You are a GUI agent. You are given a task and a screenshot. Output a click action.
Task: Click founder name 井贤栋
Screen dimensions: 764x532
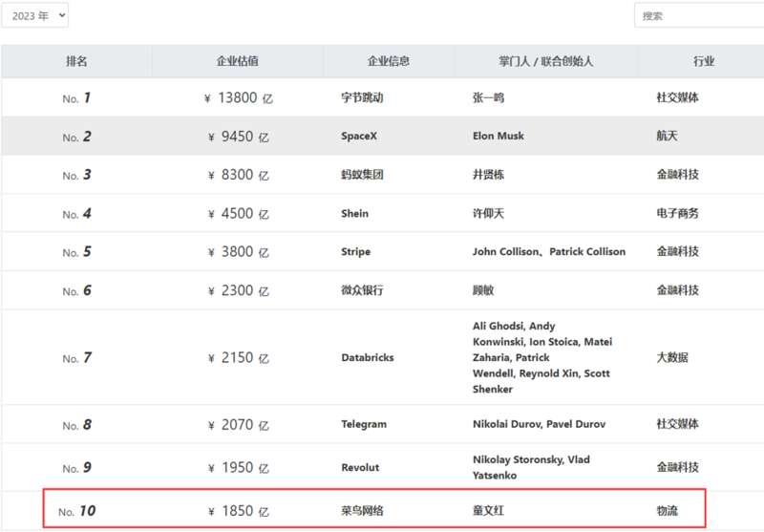tap(488, 175)
